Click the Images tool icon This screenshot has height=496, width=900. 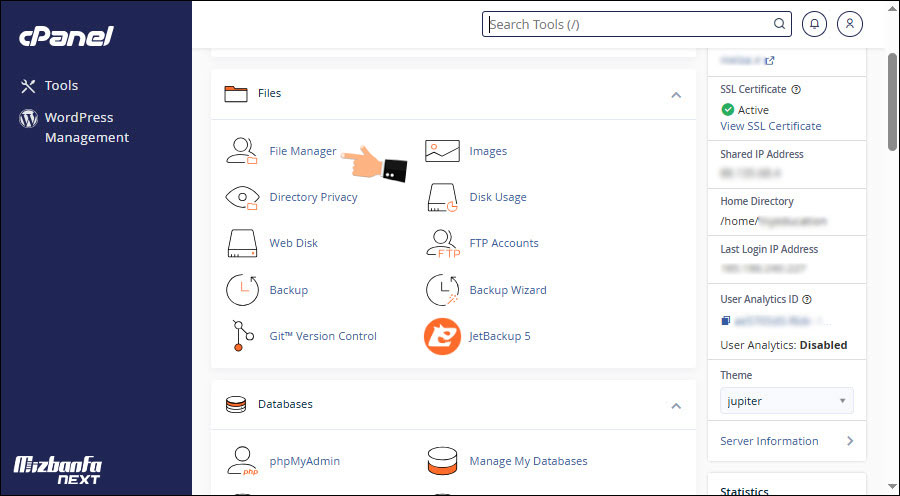442,151
